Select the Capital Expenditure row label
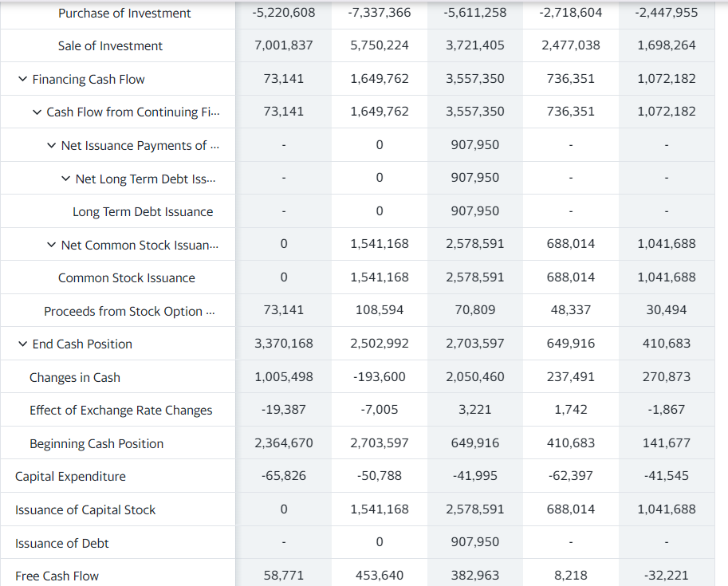Viewport: 728px width, 586px height. point(70,475)
